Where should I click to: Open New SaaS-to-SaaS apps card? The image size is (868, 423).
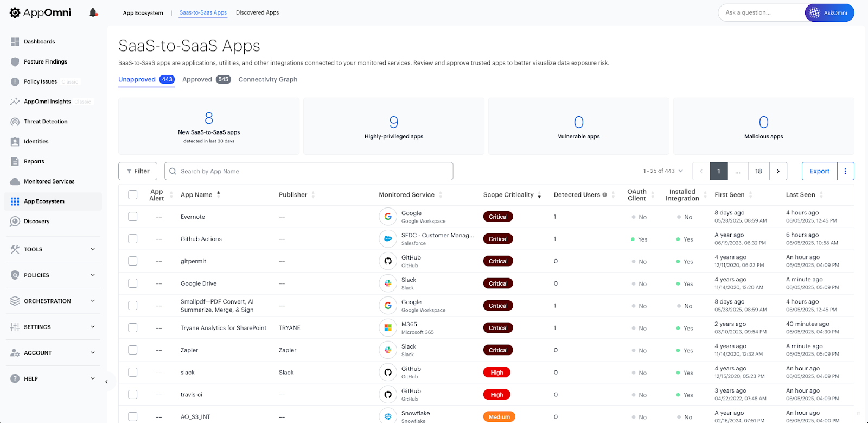click(209, 127)
